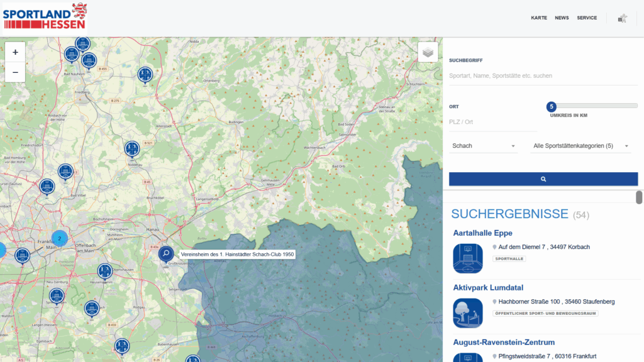Zoom out of the map
Screen dimensions: 644x362
tap(15, 72)
